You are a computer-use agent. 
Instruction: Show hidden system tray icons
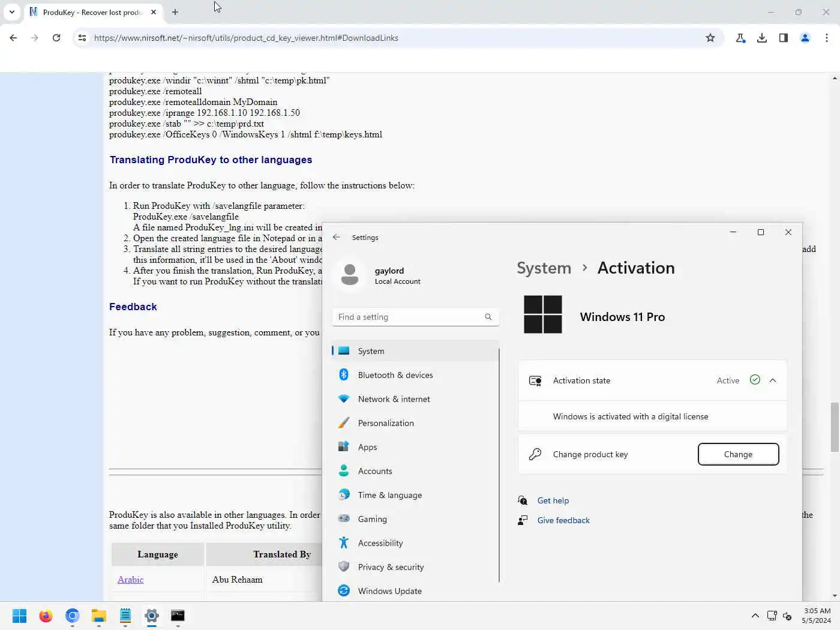pyautogui.click(x=755, y=616)
